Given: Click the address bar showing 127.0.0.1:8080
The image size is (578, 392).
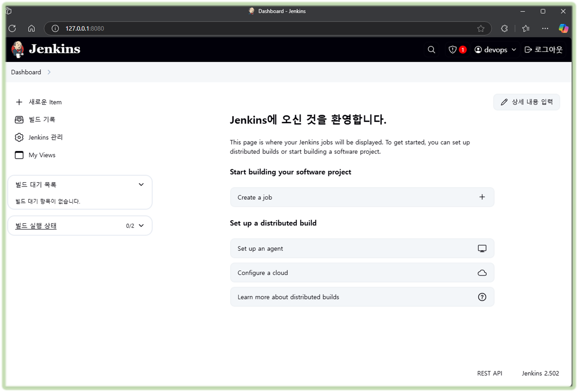Looking at the screenshot, I should tap(268, 29).
